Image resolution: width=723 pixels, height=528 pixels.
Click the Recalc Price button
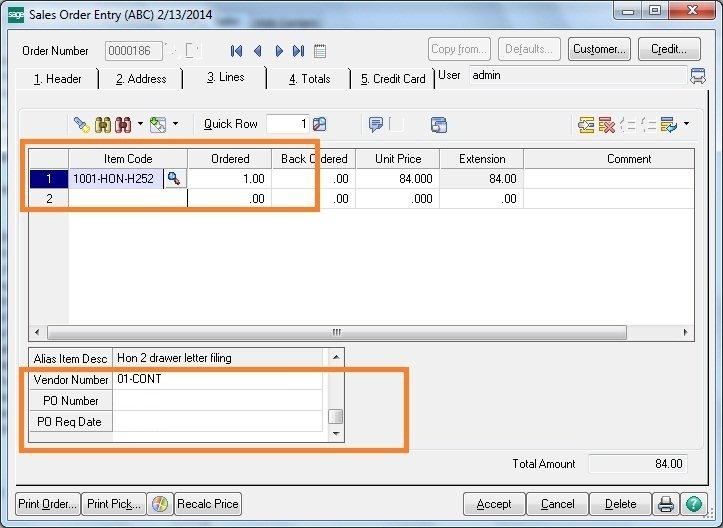click(x=208, y=504)
